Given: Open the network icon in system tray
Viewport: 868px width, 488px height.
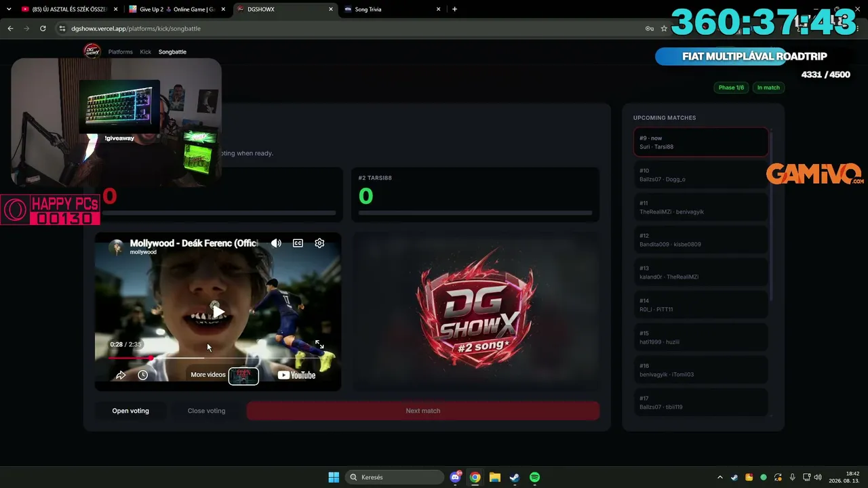Looking at the screenshot, I should coord(807,477).
